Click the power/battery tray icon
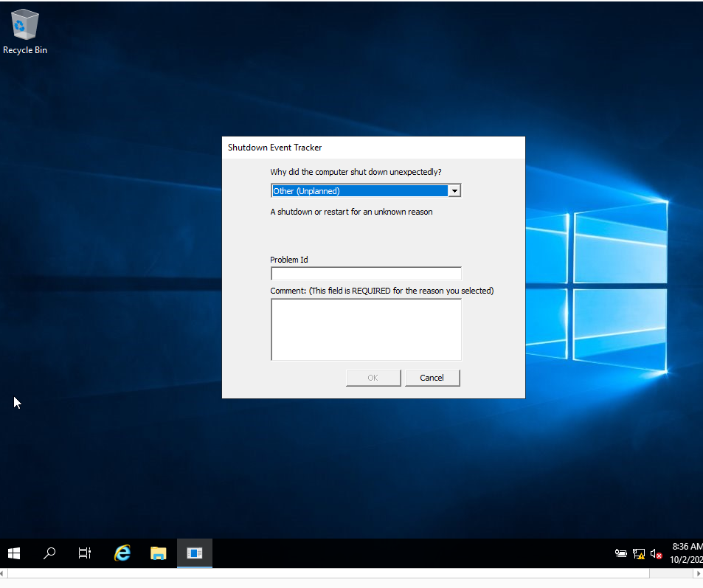Image resolution: width=703 pixels, height=588 pixels. tap(620, 553)
